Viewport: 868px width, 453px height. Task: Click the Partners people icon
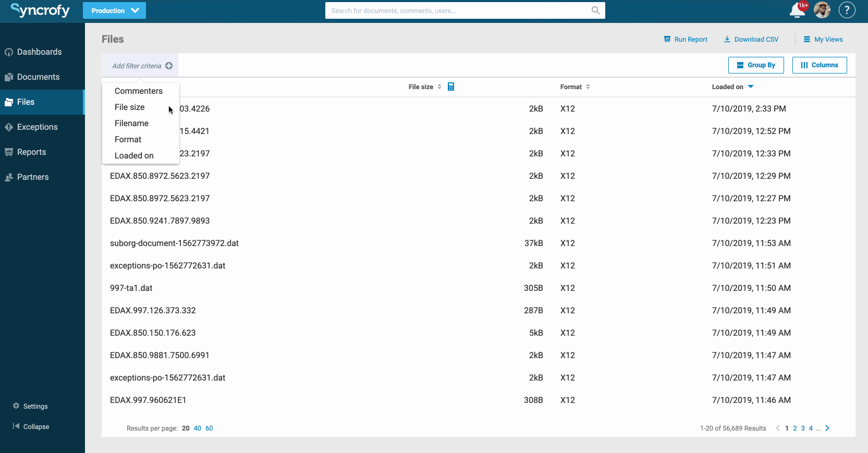(x=9, y=177)
